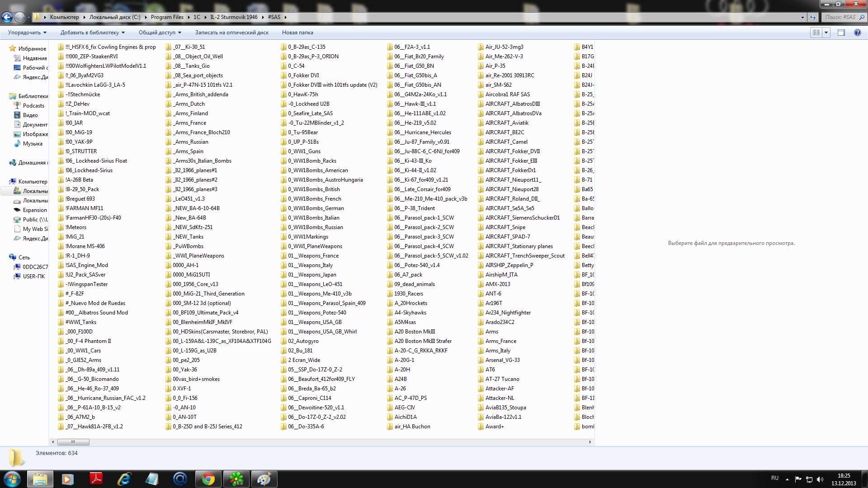This screenshot has width=868, height=488.
Task: Click the address bar refresh icon
Action: pos(813,17)
